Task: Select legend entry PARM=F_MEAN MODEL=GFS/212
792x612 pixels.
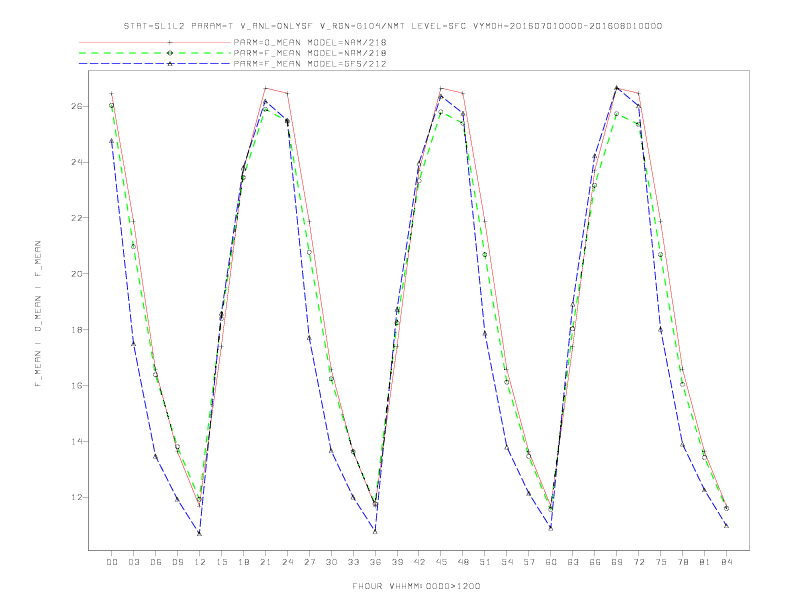Action: [310, 64]
